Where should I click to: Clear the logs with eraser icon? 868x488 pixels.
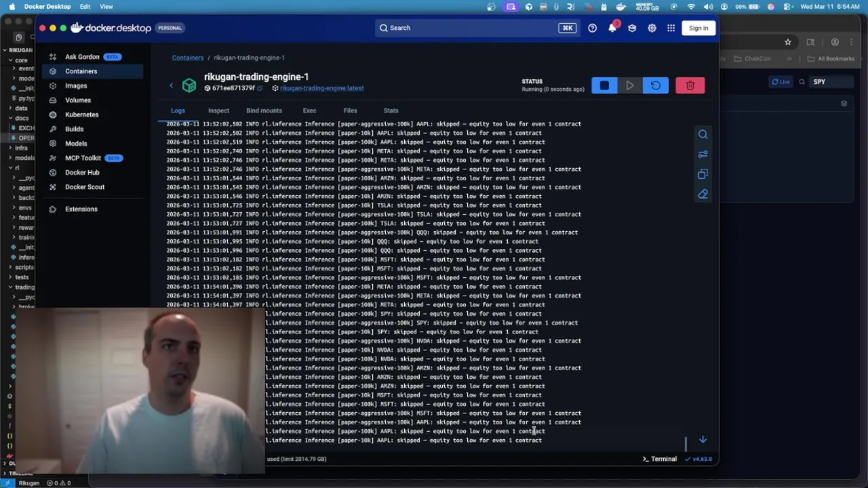coord(703,194)
